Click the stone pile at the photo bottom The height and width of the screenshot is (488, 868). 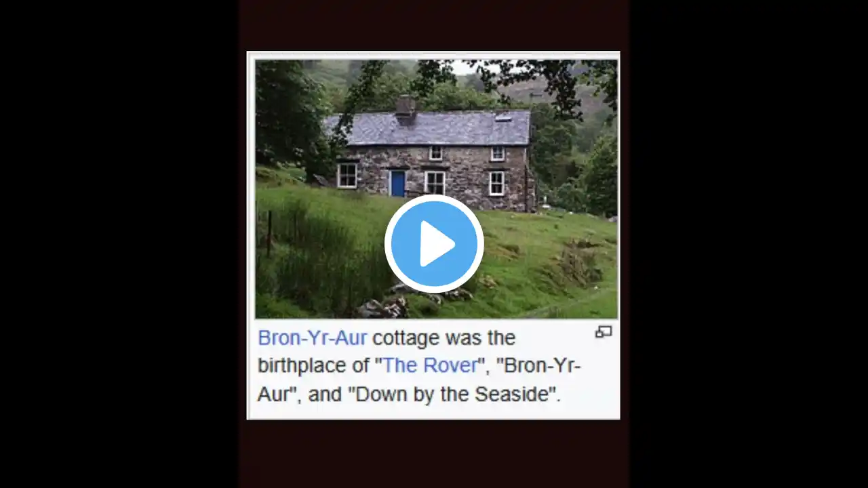(x=384, y=308)
